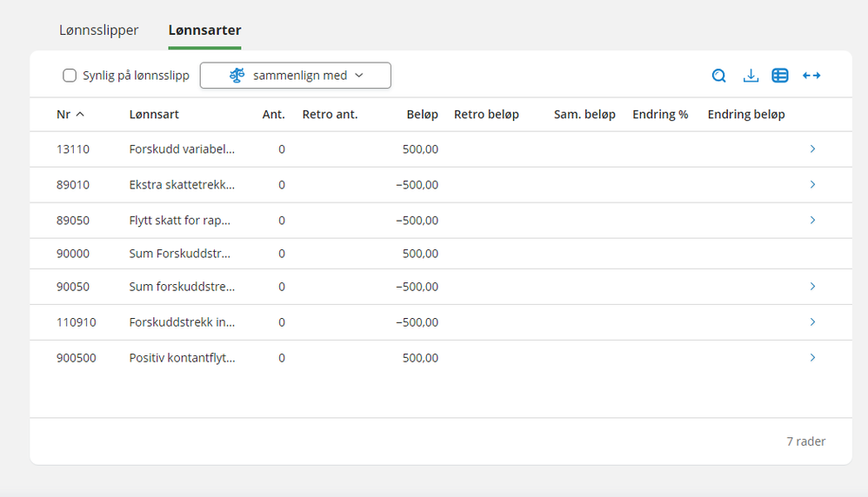Click the scales icon in the sammenlign med button

point(237,76)
